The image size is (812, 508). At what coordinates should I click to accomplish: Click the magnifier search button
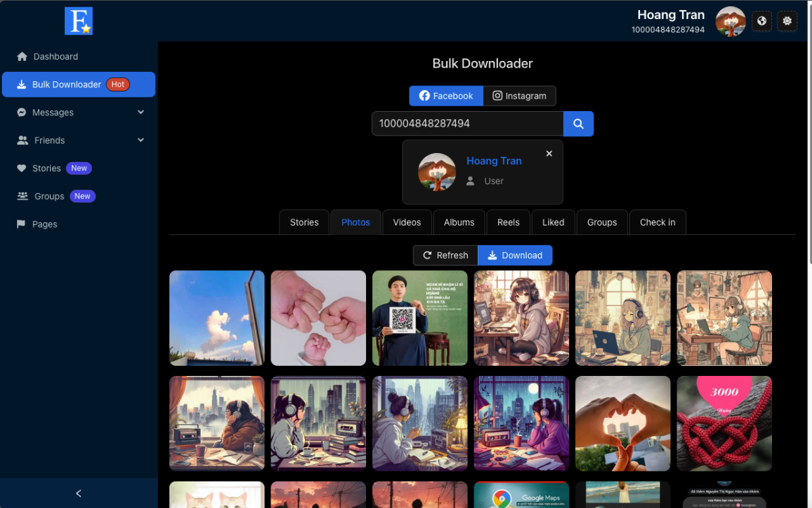[x=579, y=124]
